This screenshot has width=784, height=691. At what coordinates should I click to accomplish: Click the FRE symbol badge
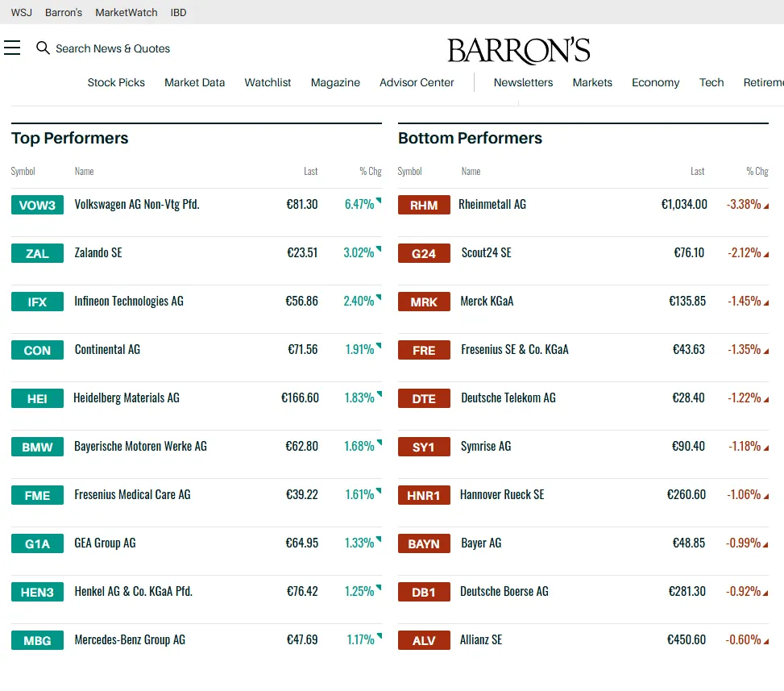point(424,350)
